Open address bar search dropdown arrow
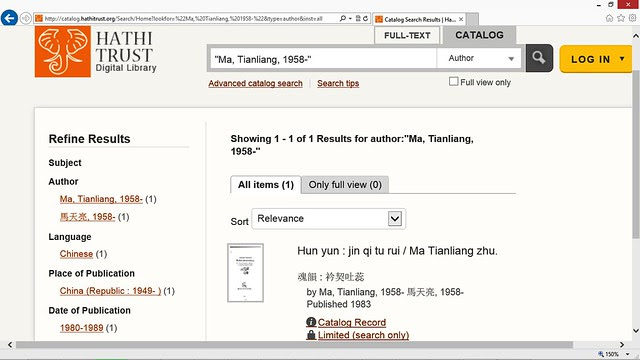Image resolution: width=640 pixels, height=360 pixels. (350, 18)
